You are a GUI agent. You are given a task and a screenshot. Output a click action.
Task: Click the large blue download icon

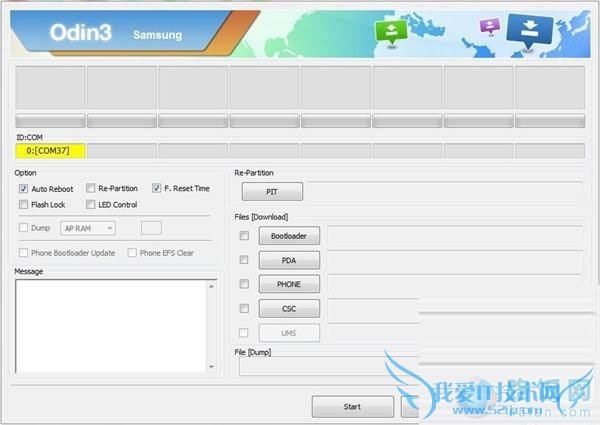pyautogui.click(x=529, y=31)
